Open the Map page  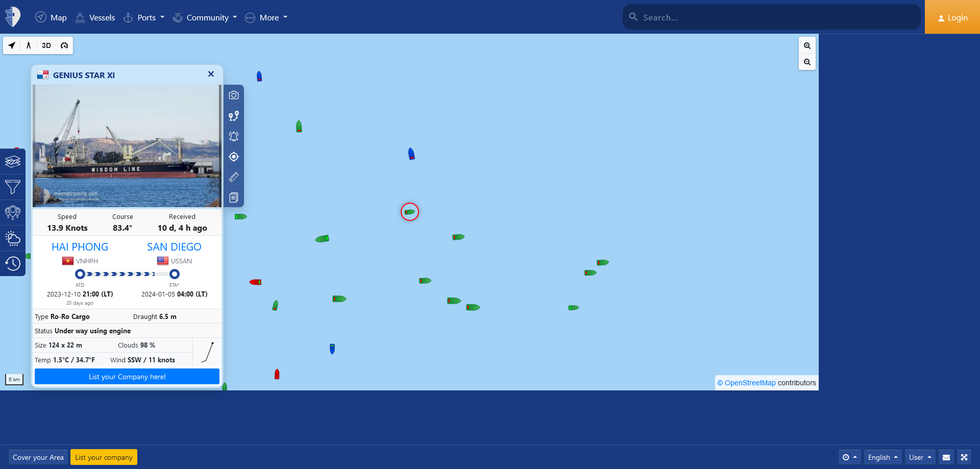pos(51,17)
